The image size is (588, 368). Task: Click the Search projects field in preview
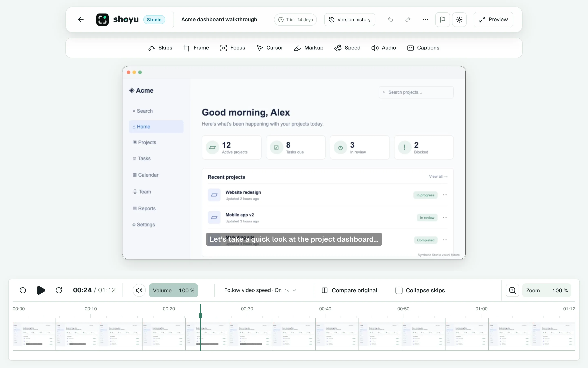click(x=416, y=92)
